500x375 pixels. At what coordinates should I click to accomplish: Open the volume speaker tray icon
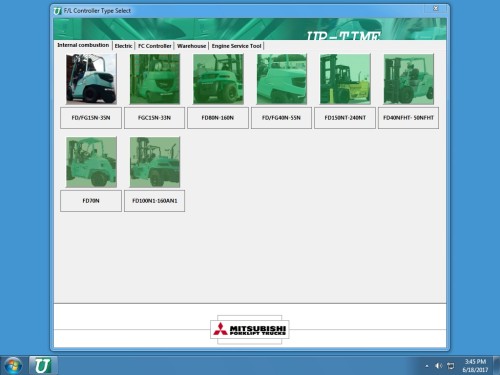[x=438, y=366]
